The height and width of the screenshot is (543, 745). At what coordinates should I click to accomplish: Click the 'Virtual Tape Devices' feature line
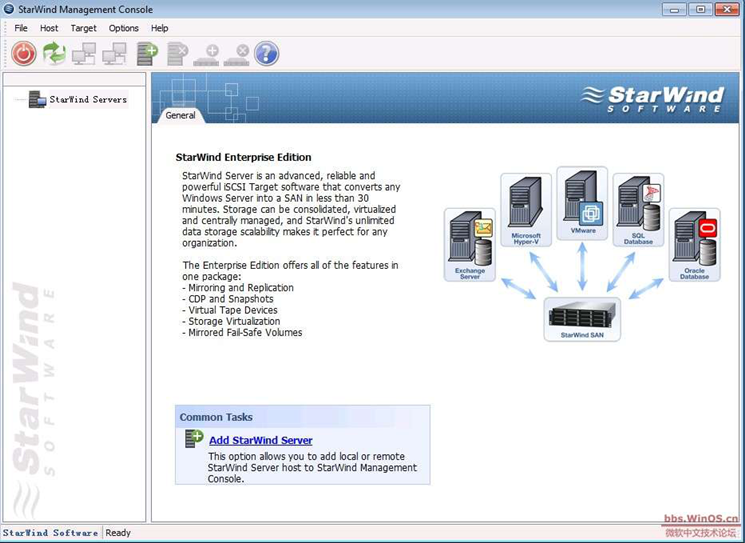click(x=230, y=310)
